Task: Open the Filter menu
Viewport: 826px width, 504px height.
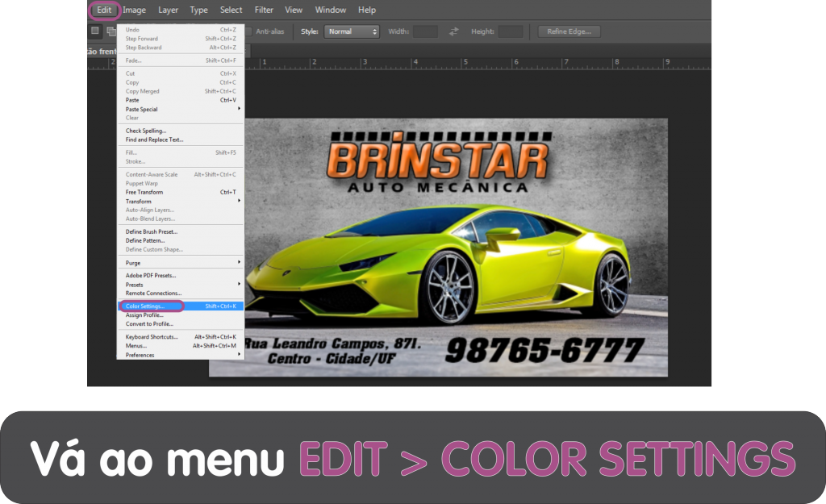Action: (264, 10)
